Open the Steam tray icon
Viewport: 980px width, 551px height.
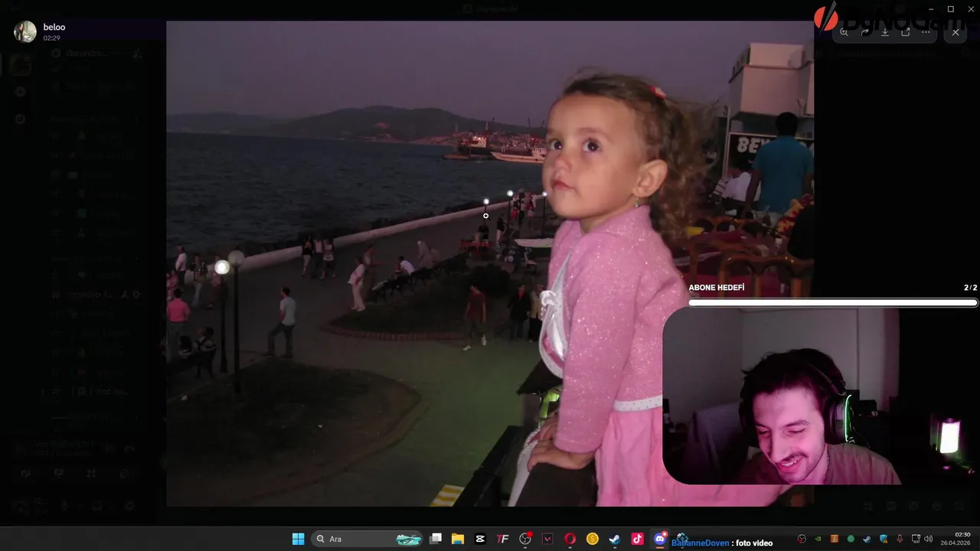[867, 539]
